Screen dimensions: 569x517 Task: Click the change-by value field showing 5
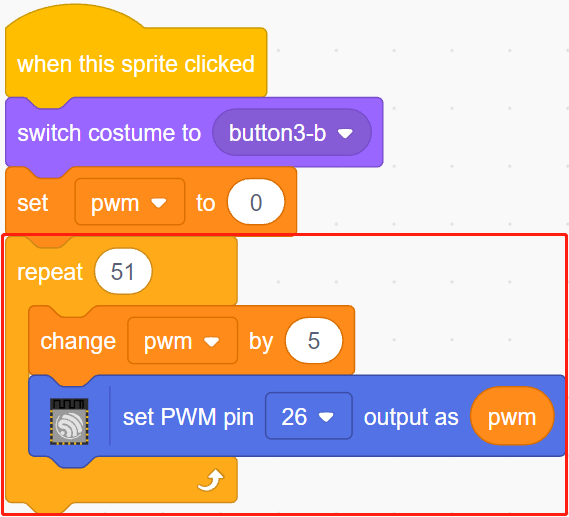point(314,341)
